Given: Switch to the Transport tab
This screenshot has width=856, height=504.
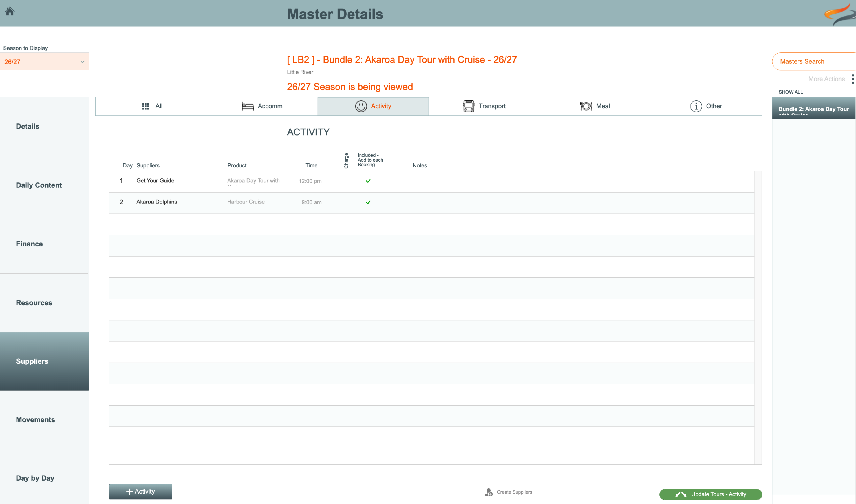Looking at the screenshot, I should click(484, 106).
